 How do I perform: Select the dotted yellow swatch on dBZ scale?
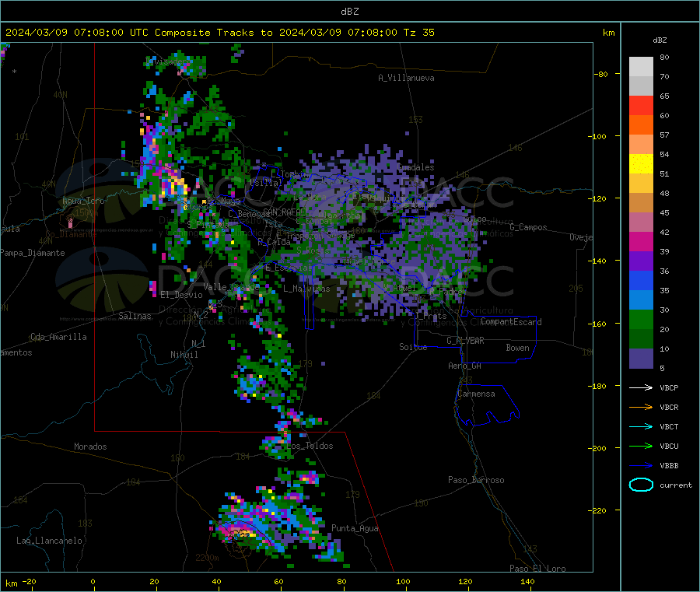(641, 164)
